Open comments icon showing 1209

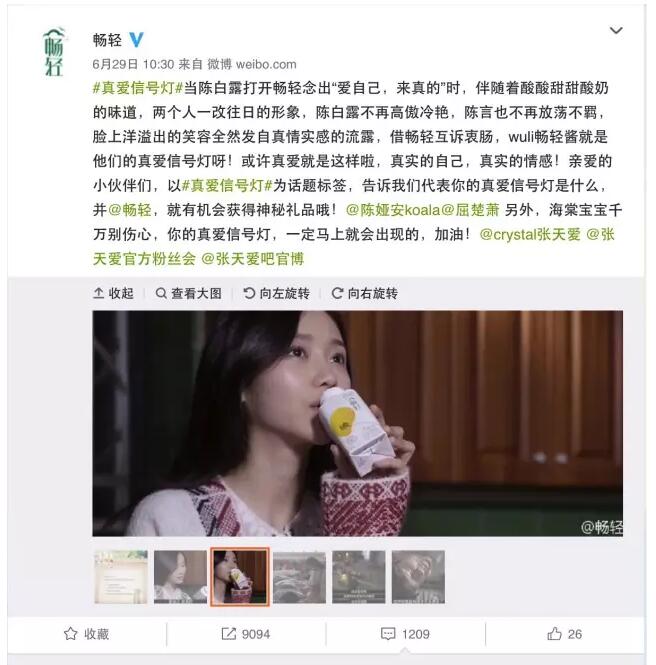tap(405, 634)
